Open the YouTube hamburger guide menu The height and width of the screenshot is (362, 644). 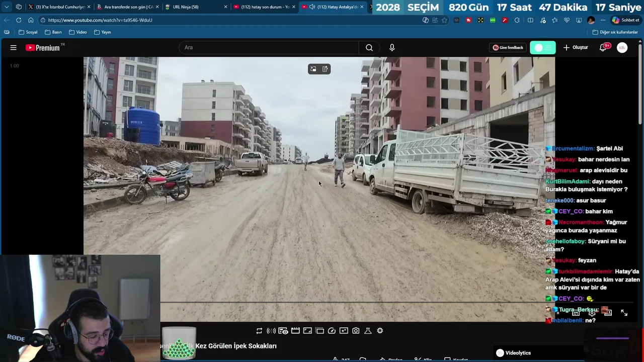14,48
